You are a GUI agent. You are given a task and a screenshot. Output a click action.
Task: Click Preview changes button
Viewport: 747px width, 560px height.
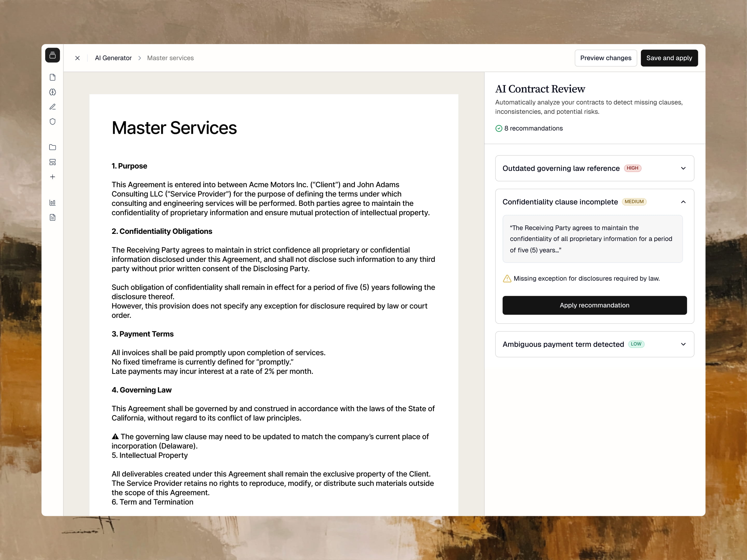[x=605, y=58]
